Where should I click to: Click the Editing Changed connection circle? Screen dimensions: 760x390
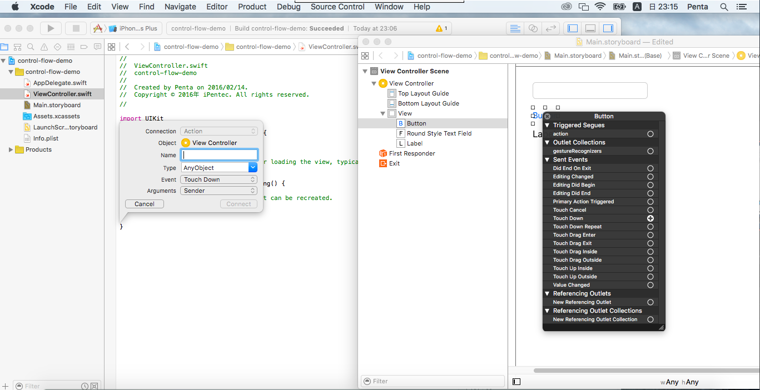coord(650,177)
